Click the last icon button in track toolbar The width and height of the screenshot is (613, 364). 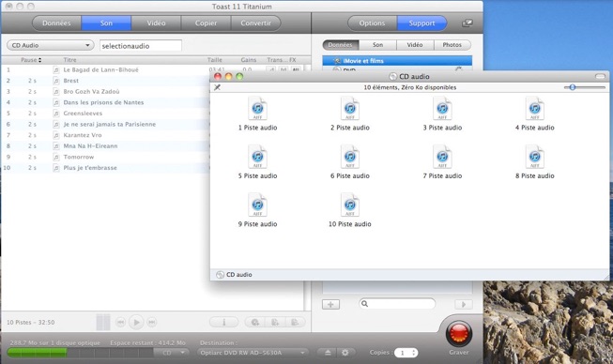295,322
